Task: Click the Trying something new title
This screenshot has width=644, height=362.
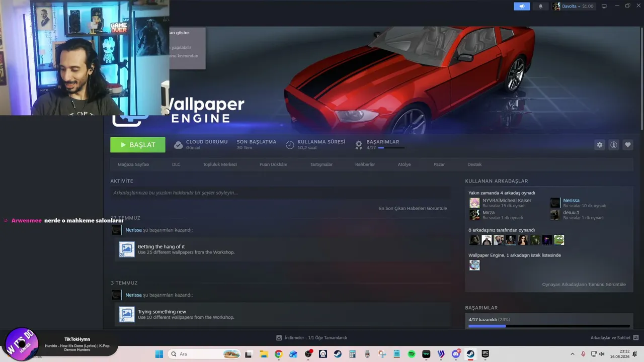Action: [x=162, y=312]
